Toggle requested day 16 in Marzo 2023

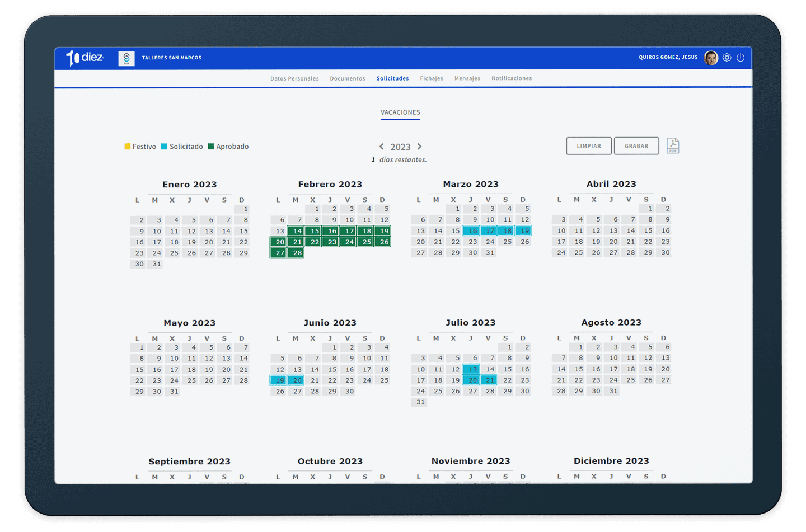click(x=471, y=231)
